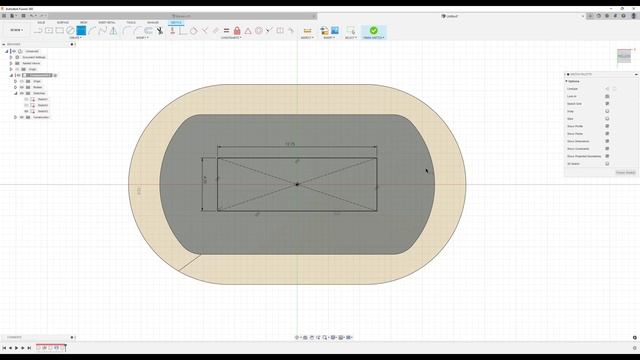Click the Insert Derive icon

[324, 31]
